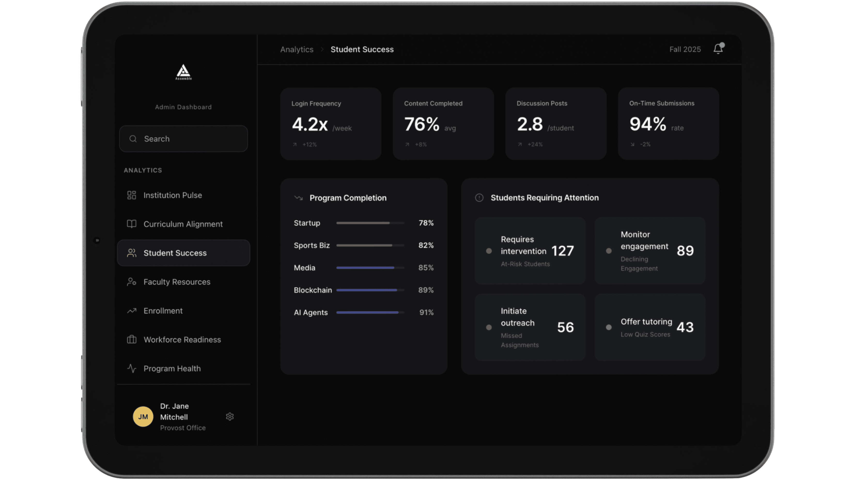Click the JM user avatar
This screenshot has height=488, width=868.
(x=143, y=416)
